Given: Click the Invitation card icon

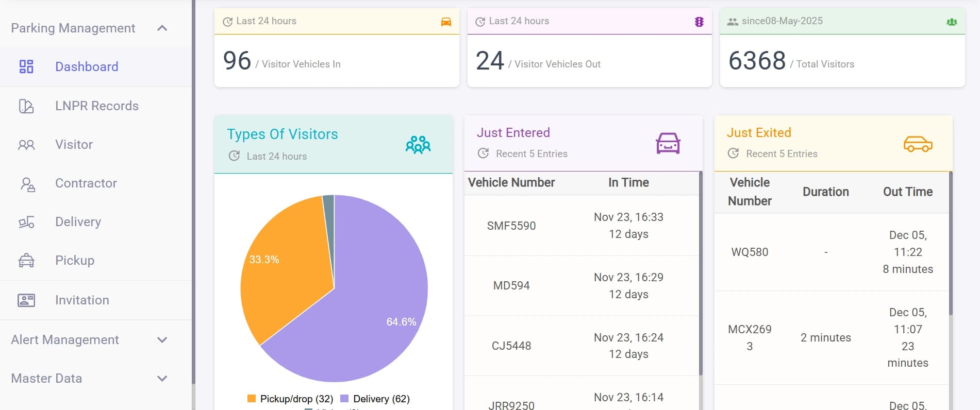Looking at the screenshot, I should 26,300.
